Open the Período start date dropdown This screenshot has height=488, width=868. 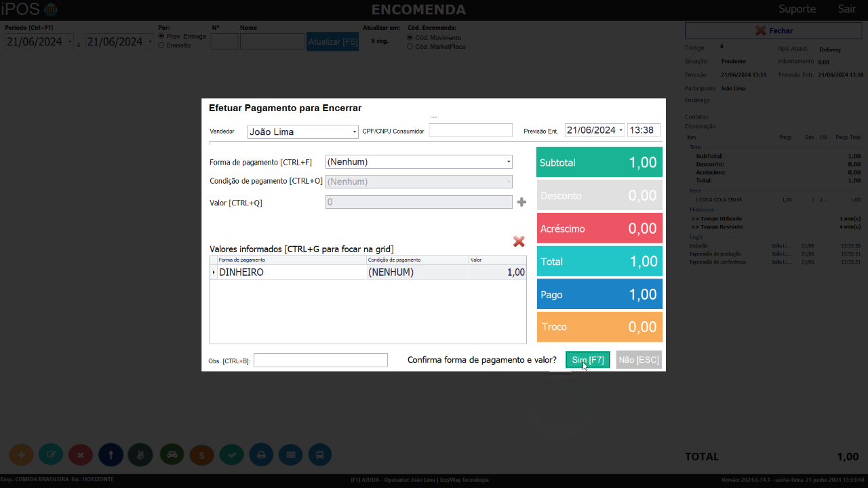tap(70, 42)
